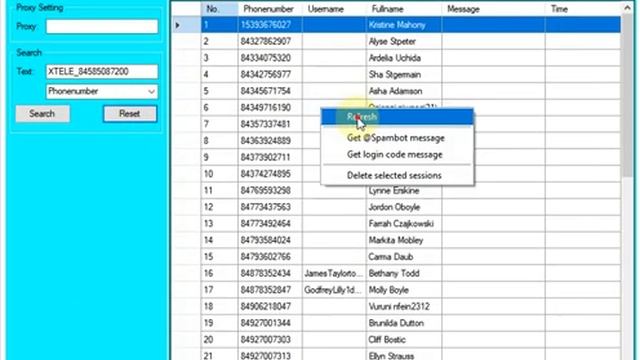This screenshot has width=640, height=360.
Task: Click the Cama Daub name cell
Action: click(x=404, y=257)
